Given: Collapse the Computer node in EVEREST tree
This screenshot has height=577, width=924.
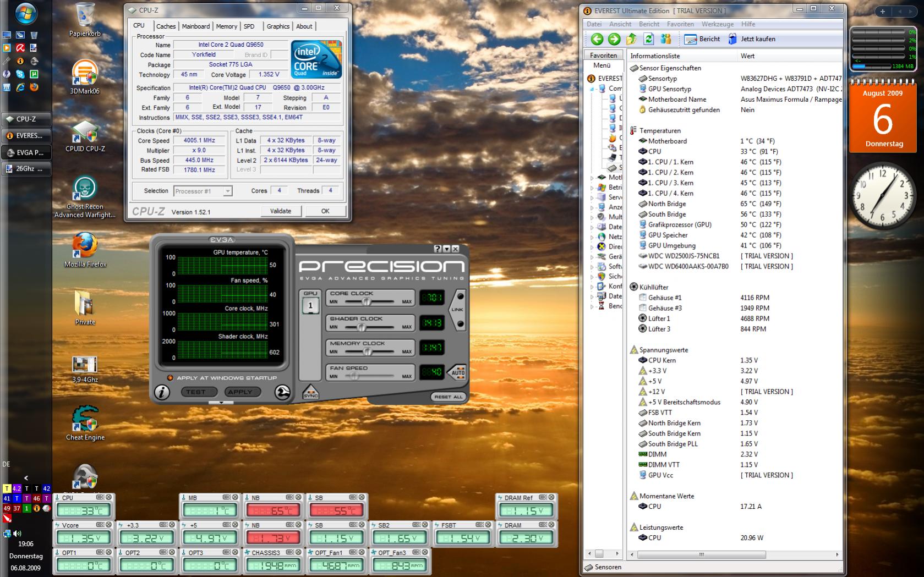Looking at the screenshot, I should coord(592,89).
